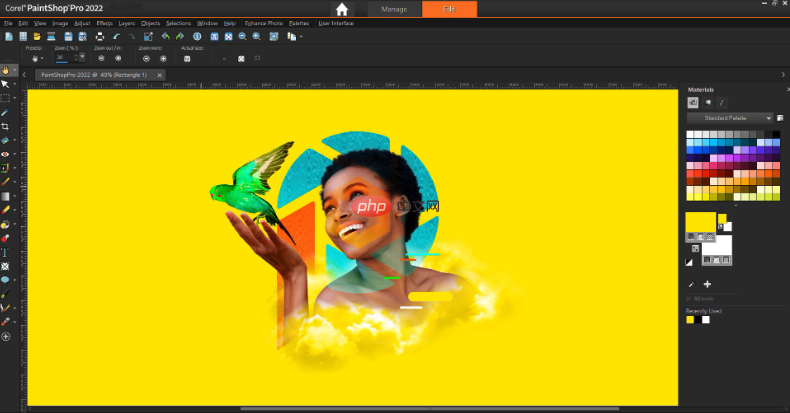Click the Save disk icon
790x413 pixels.
click(69, 36)
